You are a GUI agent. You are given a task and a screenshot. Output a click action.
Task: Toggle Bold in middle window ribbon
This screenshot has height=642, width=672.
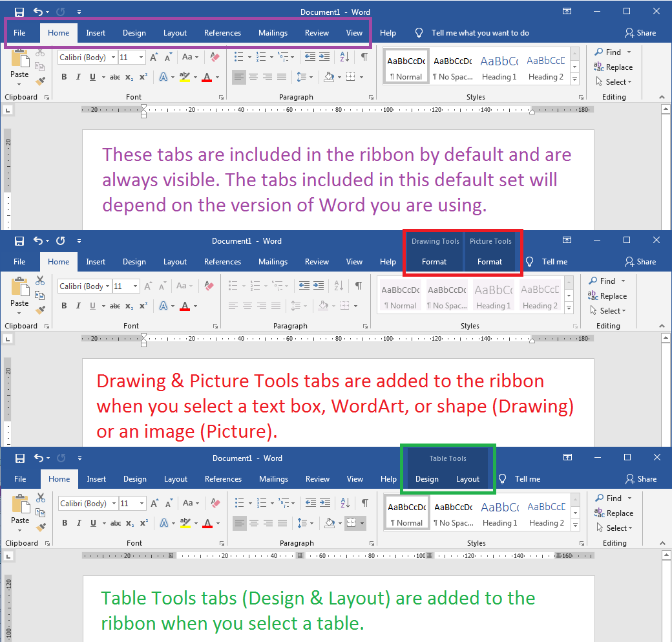tap(64, 306)
